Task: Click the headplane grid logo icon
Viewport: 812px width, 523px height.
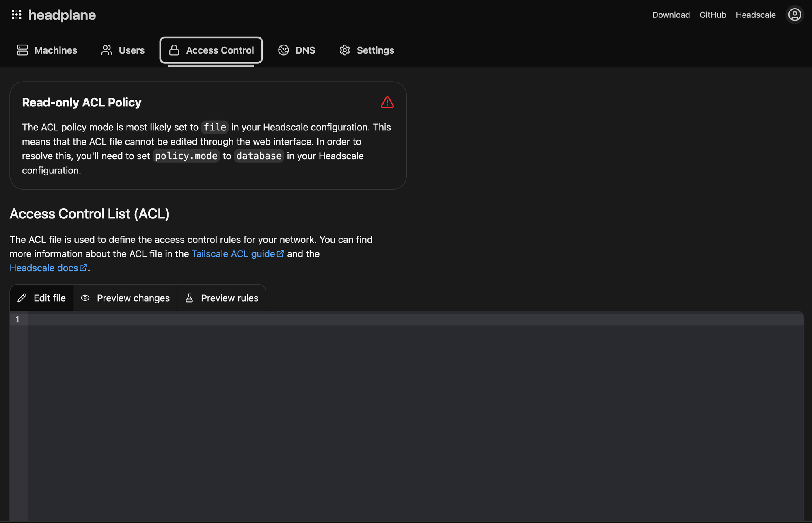Action: pos(16,15)
